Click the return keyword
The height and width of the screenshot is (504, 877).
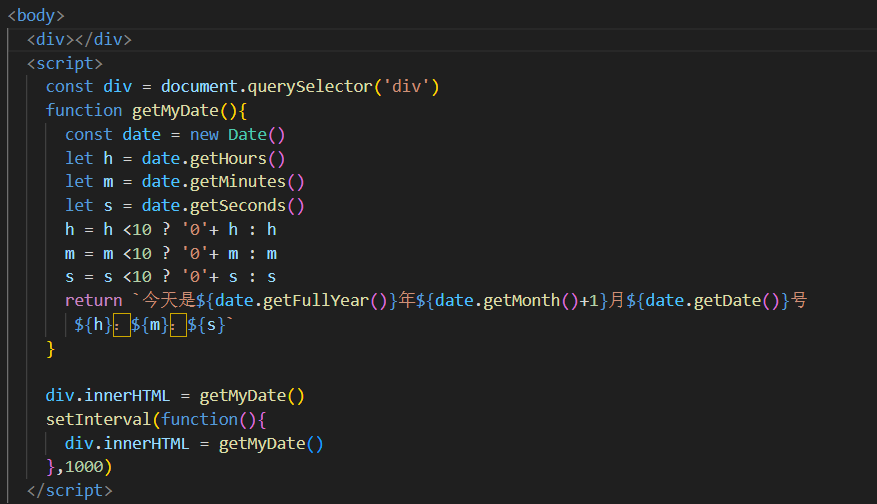93,301
